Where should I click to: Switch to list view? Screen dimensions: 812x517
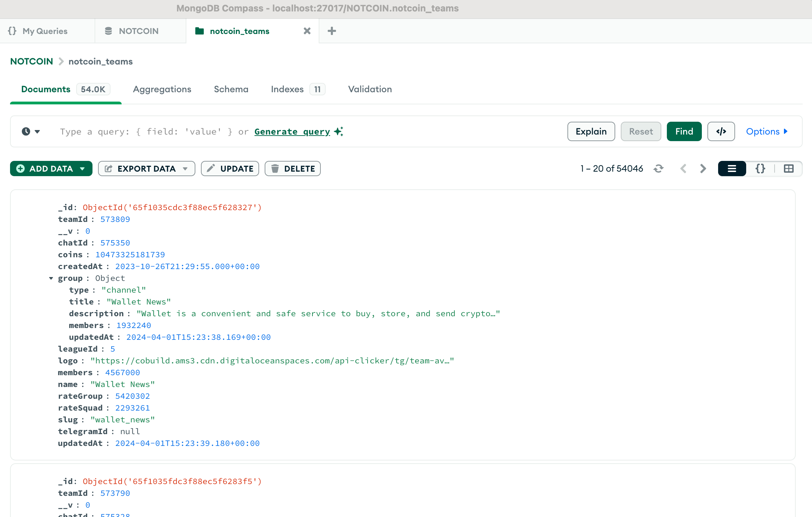(732, 169)
